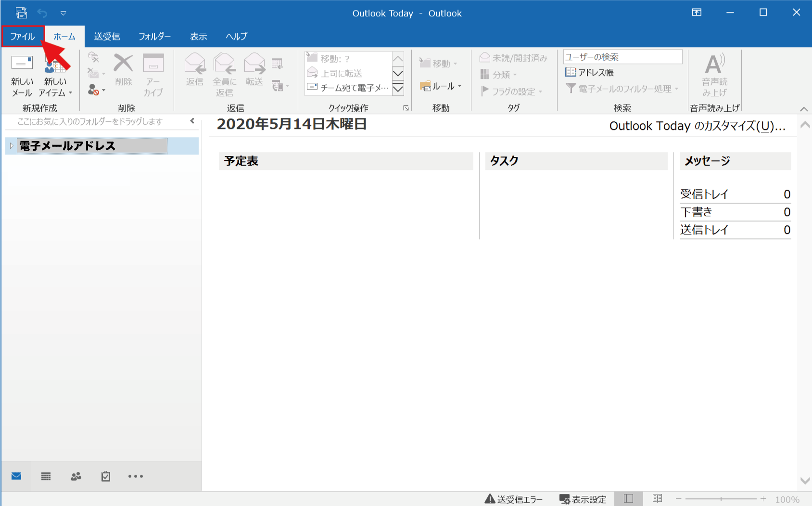
Task: Select normal view button in status bar
Action: (x=628, y=499)
